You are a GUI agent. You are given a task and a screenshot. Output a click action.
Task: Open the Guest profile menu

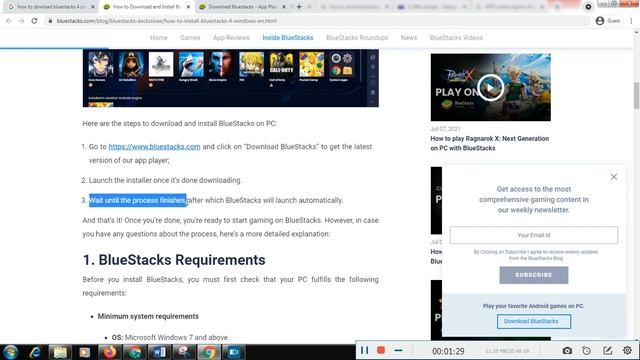click(x=608, y=21)
